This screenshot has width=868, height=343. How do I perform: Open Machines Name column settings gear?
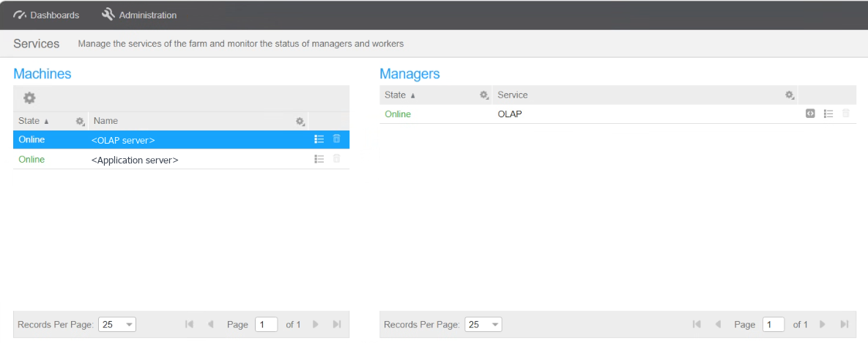pos(300,121)
